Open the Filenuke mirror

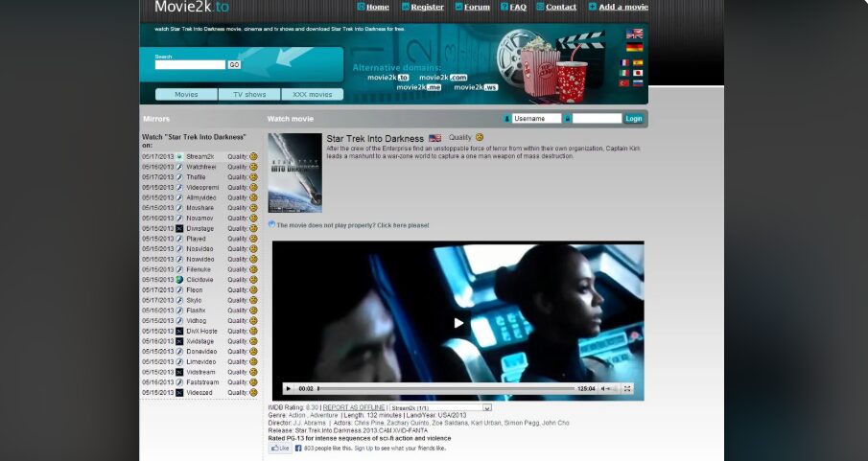click(199, 269)
